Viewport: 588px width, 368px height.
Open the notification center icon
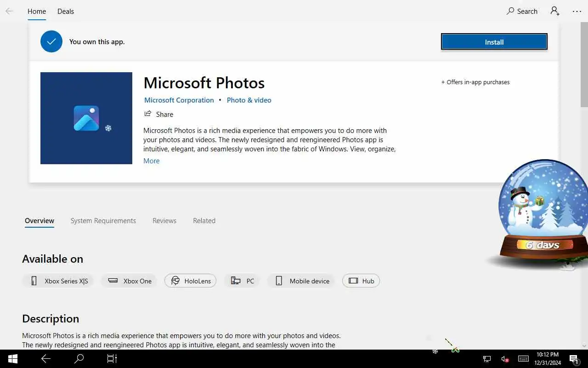click(574, 359)
